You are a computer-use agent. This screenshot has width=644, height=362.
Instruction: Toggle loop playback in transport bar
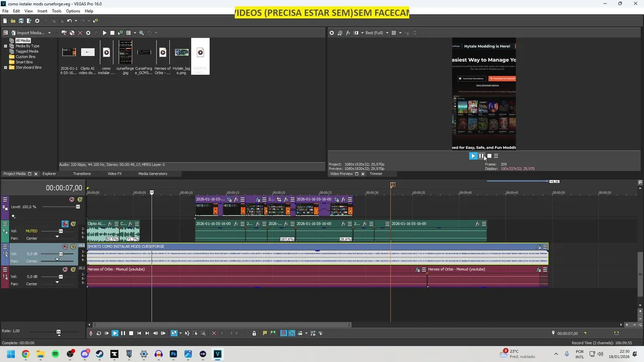pyautogui.click(x=99, y=333)
